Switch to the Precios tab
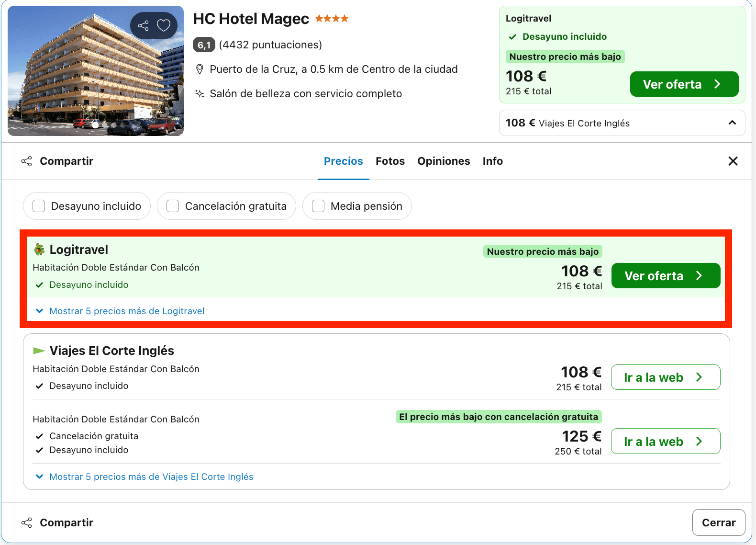756x545 pixels. click(x=344, y=161)
